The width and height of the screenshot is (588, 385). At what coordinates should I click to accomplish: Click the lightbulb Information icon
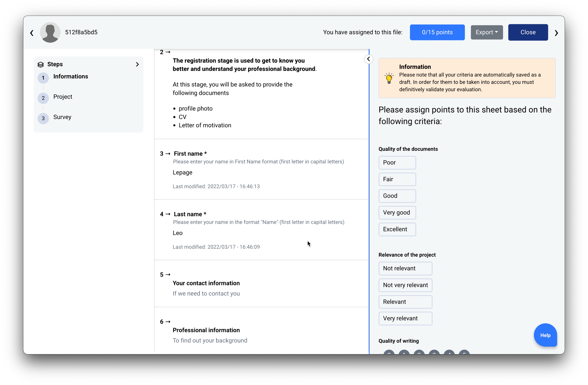click(389, 78)
